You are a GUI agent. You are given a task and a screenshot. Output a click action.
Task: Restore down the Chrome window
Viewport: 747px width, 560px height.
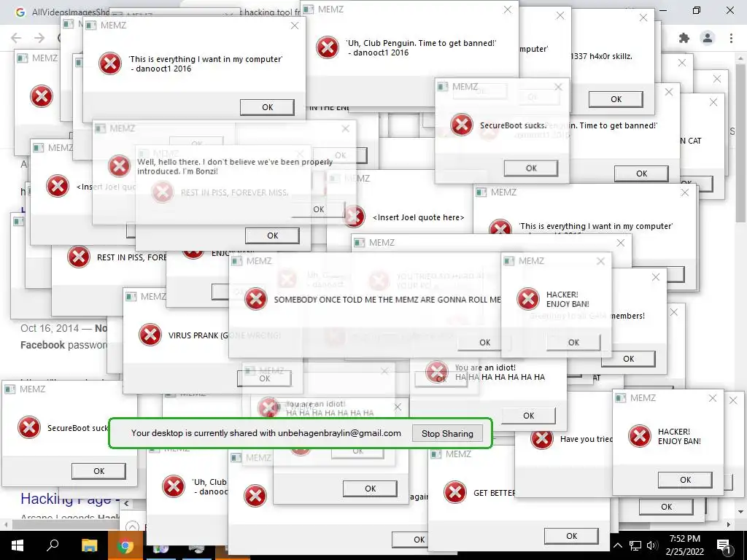(x=697, y=10)
